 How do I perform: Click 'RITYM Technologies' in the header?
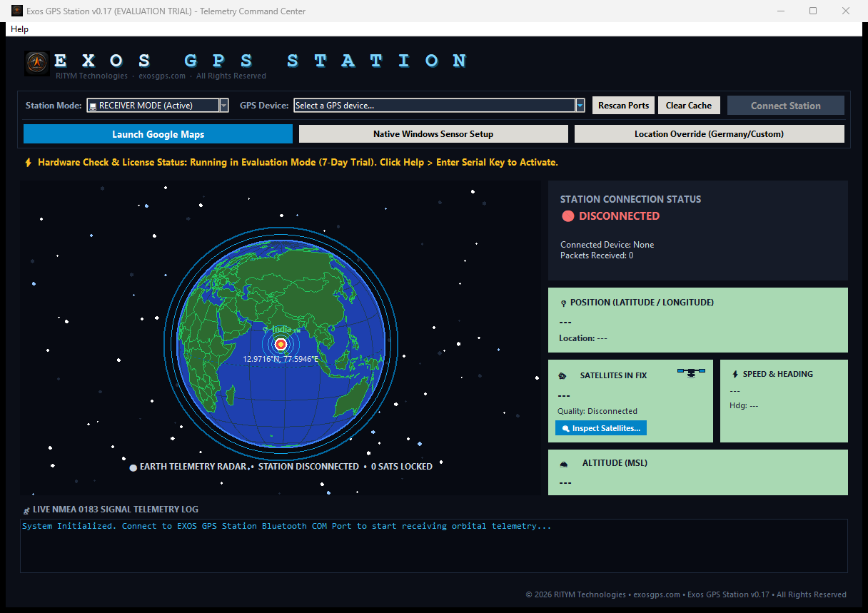coord(91,76)
